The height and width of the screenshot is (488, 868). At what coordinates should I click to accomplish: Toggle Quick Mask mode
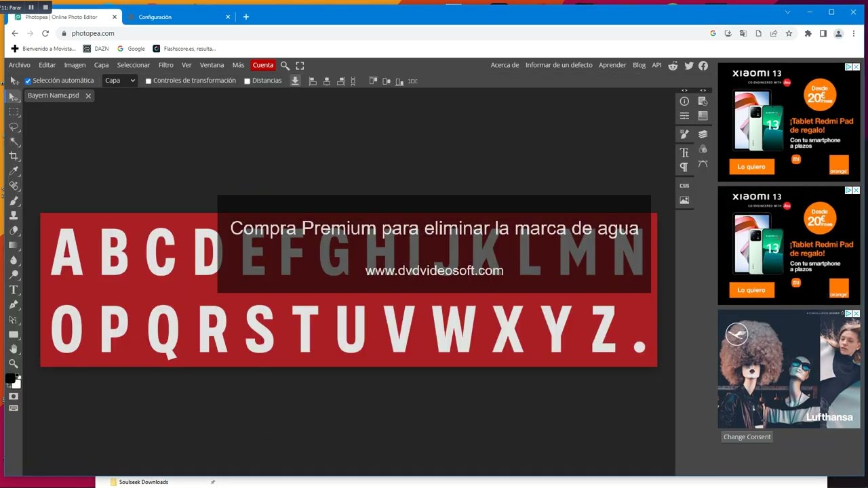14,396
